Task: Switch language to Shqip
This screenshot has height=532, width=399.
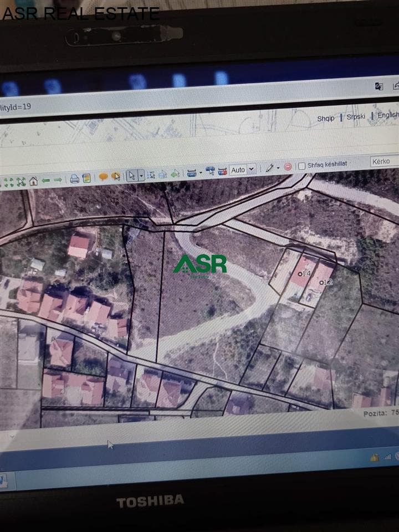Action: click(x=326, y=119)
